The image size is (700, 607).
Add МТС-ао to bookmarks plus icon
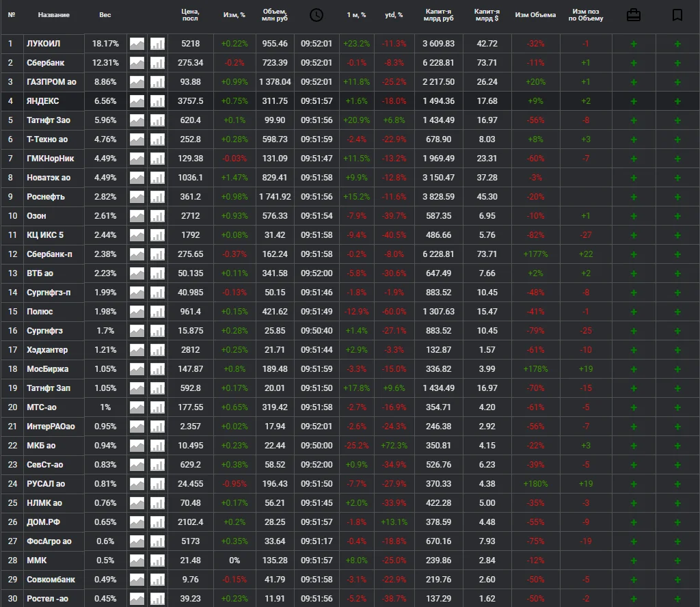point(677,407)
